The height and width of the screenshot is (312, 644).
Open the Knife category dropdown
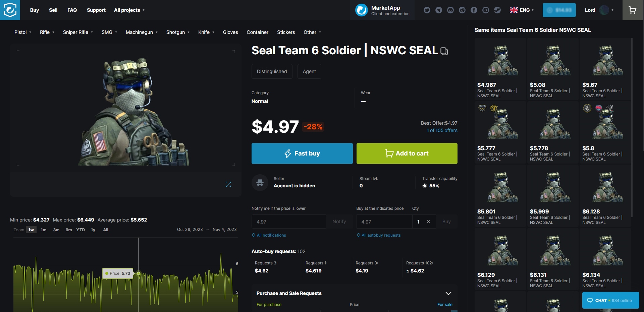[206, 32]
